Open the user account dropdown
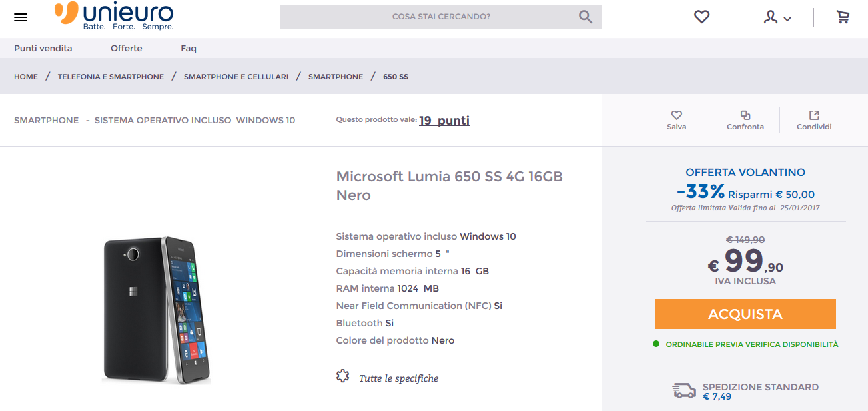This screenshot has height=411, width=868. point(777,18)
